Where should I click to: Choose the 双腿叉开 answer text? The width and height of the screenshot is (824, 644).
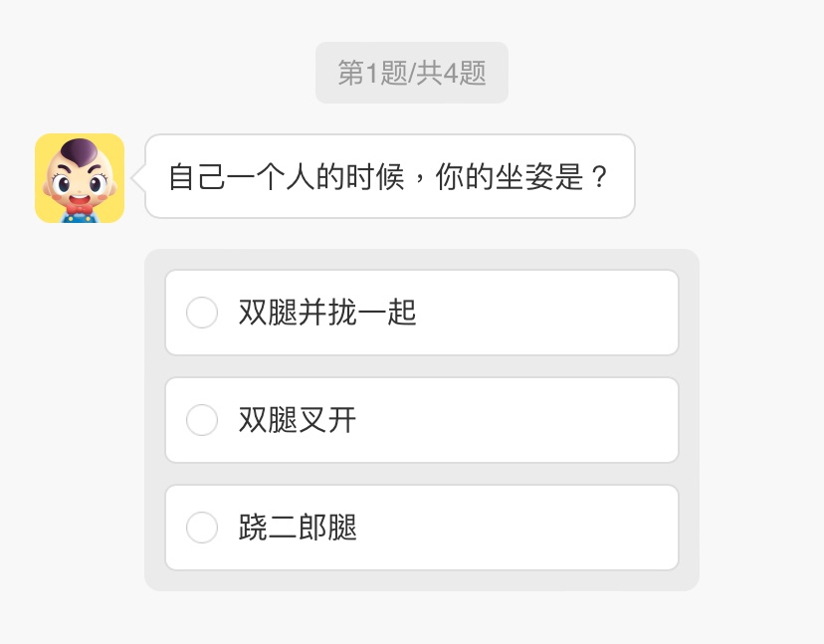(x=298, y=420)
